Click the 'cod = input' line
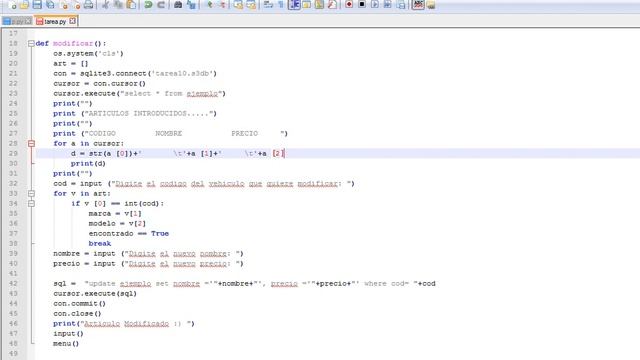Screen dimensions: 640x360 (x=204, y=183)
